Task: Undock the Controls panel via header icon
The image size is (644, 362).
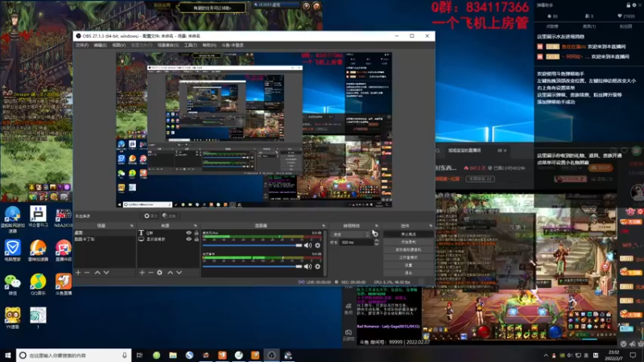Action: coord(431,226)
